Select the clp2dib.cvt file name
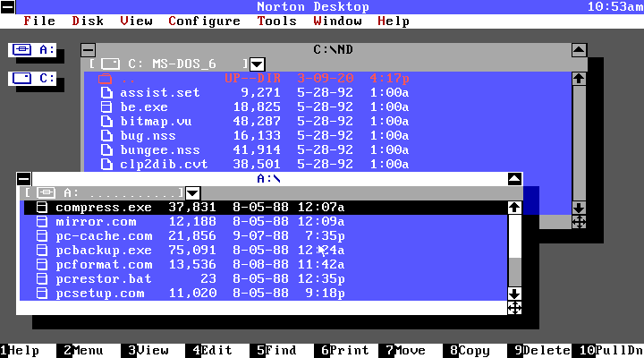The image size is (644, 358). pos(165,165)
